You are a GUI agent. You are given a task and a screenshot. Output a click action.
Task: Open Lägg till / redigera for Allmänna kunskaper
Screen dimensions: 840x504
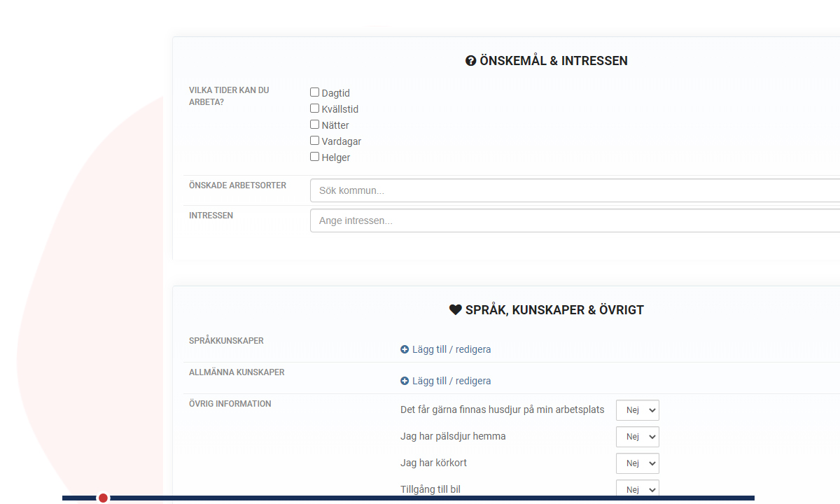[451, 381]
